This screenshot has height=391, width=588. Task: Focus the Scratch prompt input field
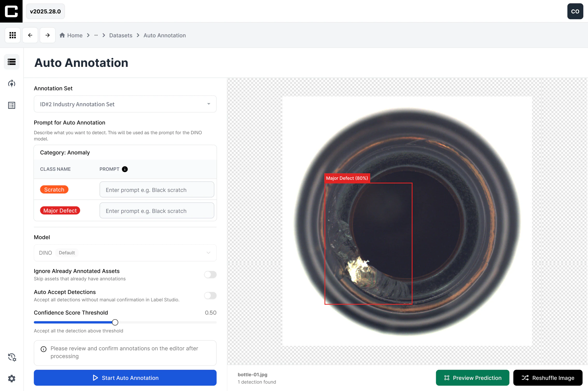point(157,190)
